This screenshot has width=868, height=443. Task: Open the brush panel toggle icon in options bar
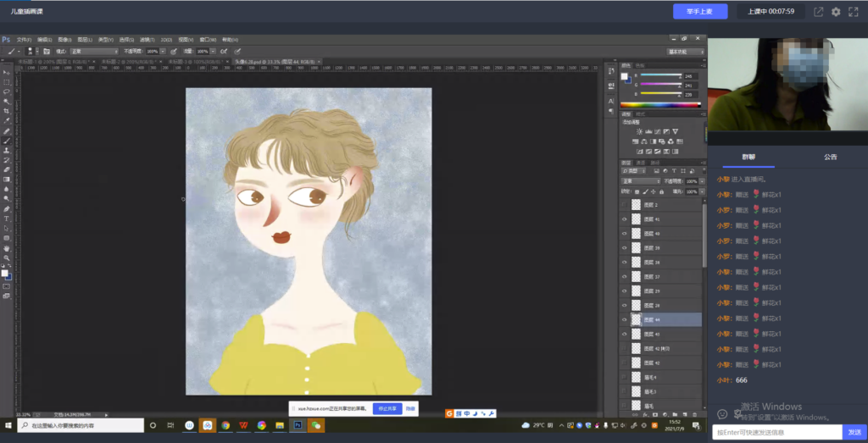click(47, 51)
